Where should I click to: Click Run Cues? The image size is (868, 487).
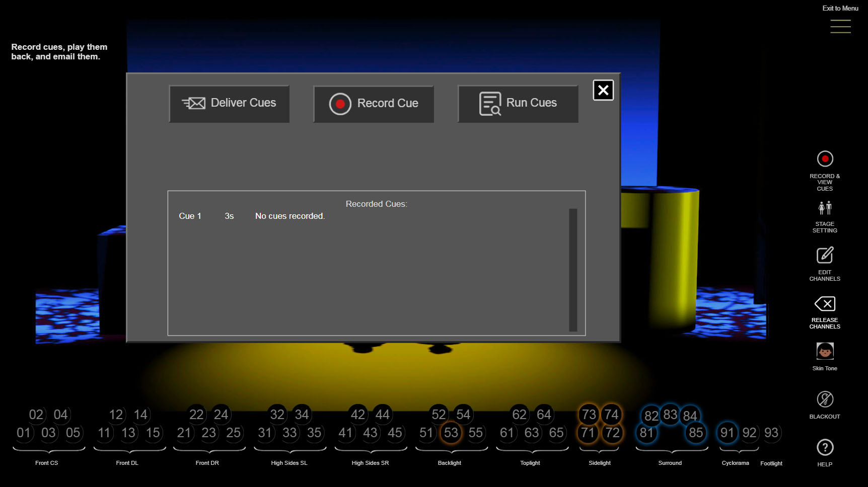518,103
